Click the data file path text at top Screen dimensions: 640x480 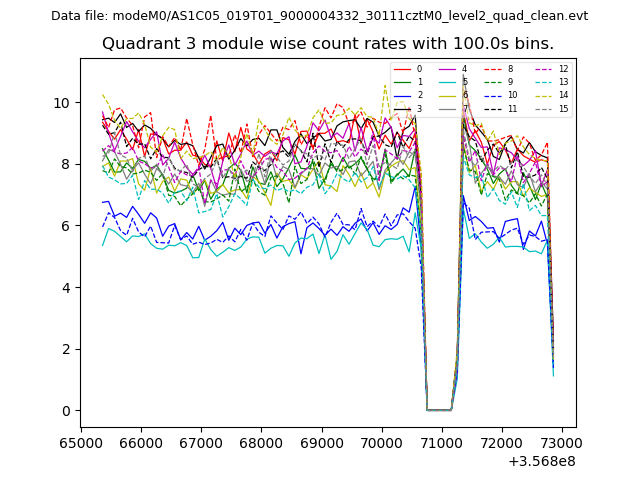320,16
